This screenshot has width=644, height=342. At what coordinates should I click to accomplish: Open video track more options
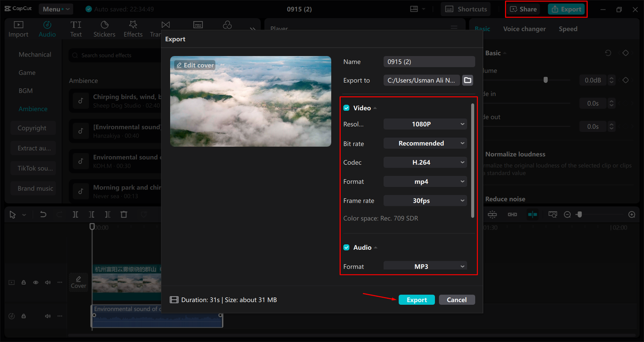click(60, 283)
